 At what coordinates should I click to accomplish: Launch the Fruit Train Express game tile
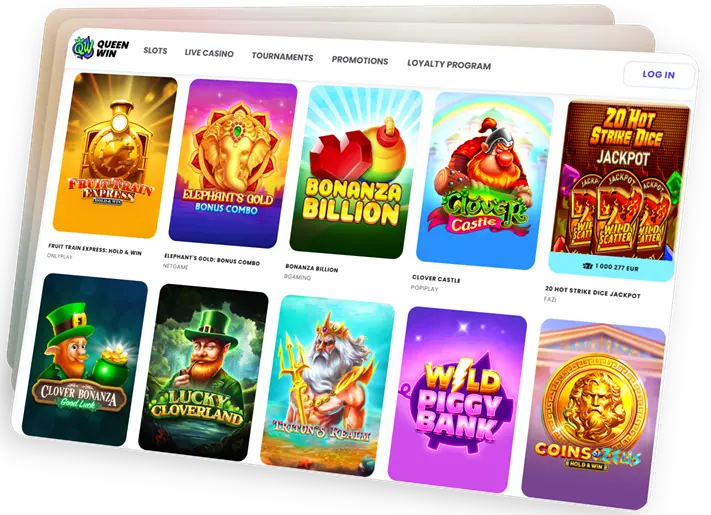(x=115, y=155)
